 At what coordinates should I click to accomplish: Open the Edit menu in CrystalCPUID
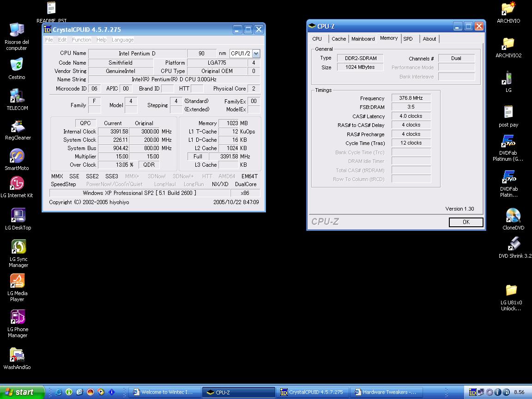click(62, 40)
